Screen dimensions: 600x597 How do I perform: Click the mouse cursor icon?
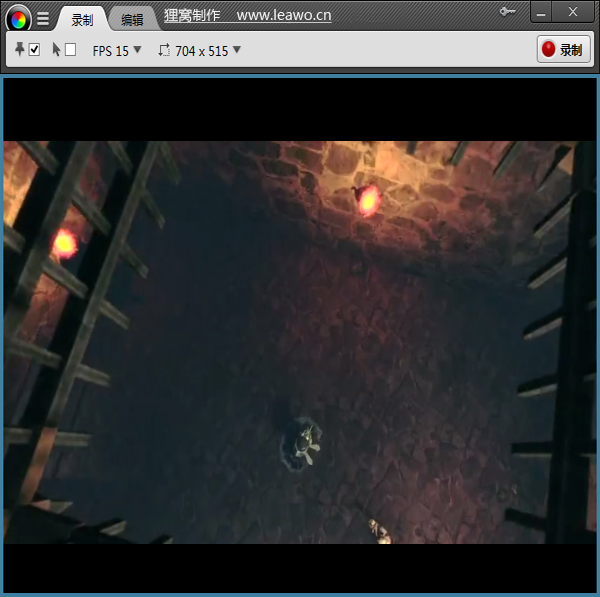point(56,49)
